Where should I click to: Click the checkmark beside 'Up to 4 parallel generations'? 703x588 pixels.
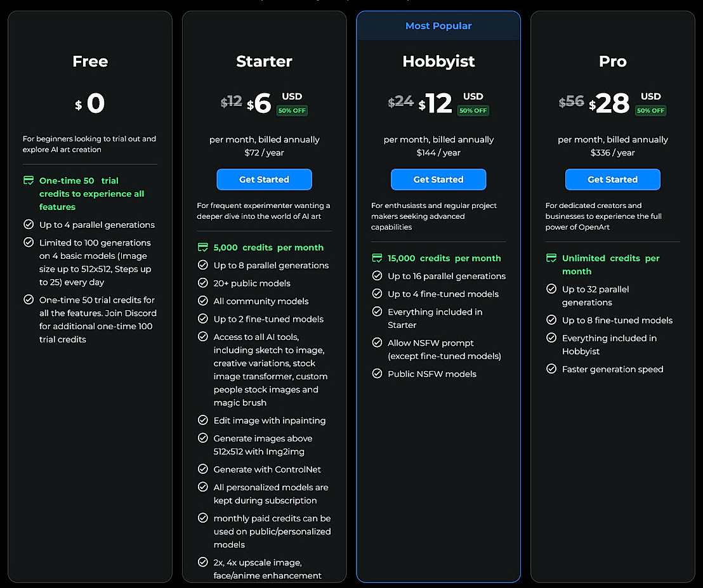(29, 225)
